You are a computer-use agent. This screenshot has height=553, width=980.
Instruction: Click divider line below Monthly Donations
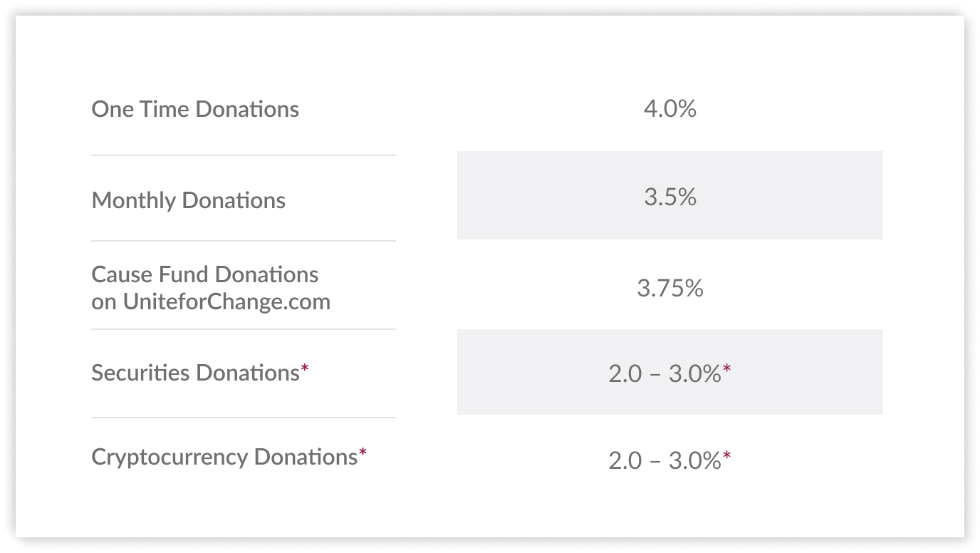[x=243, y=241]
